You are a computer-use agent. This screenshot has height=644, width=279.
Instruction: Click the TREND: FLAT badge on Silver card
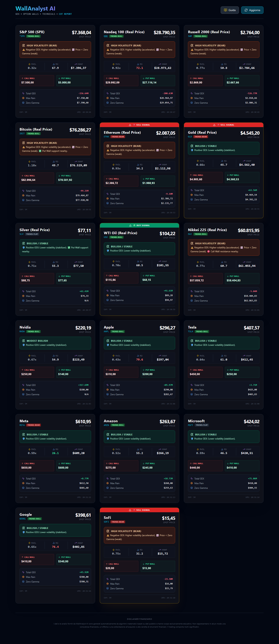coord(32,234)
